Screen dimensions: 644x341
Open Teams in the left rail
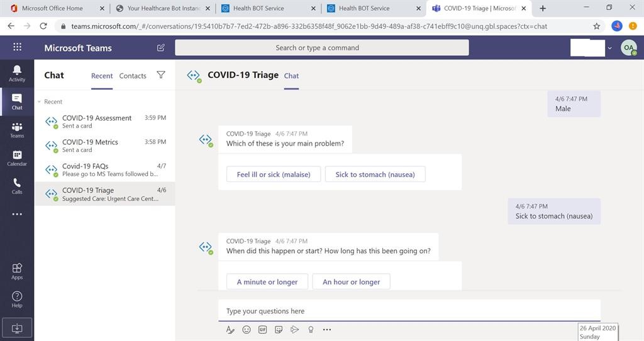coord(17,130)
